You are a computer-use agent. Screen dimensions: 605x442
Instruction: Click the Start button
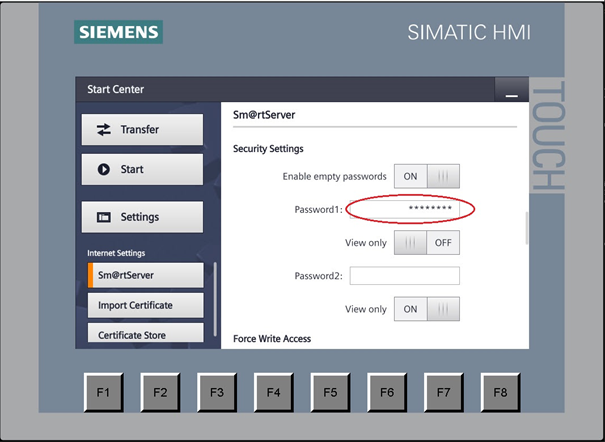click(x=142, y=169)
